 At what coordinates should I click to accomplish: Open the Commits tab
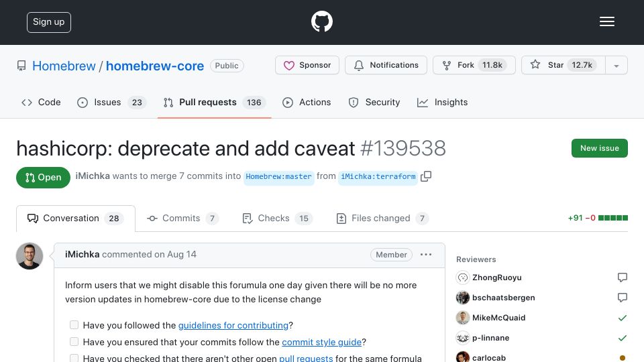(182, 219)
